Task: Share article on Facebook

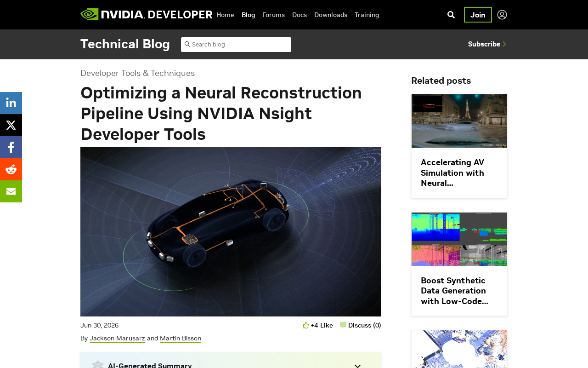Action: tap(11, 147)
